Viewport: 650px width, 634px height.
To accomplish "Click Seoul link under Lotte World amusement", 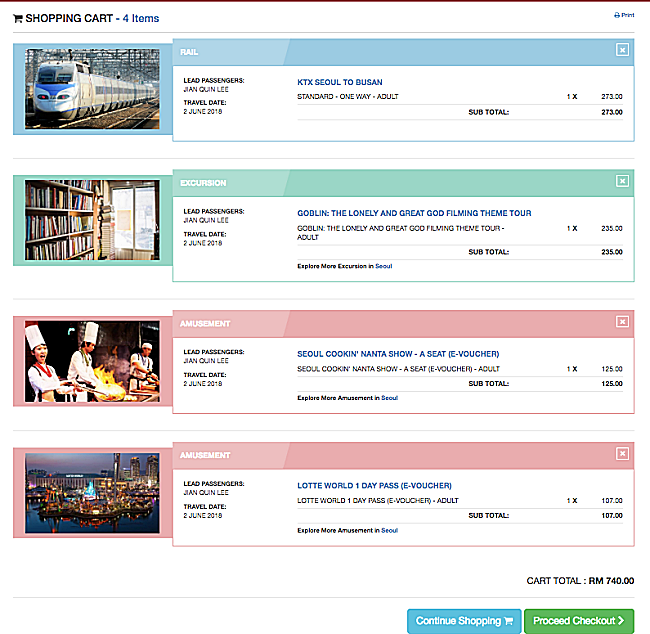I will click(389, 530).
